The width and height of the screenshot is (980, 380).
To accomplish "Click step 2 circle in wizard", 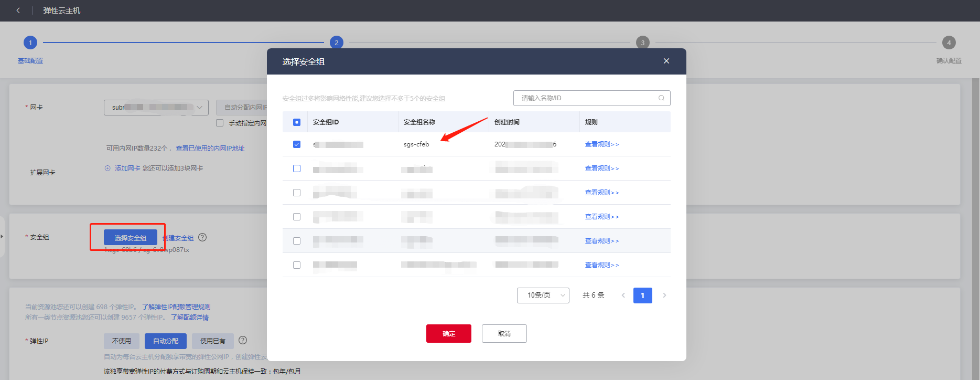I will click(x=337, y=43).
